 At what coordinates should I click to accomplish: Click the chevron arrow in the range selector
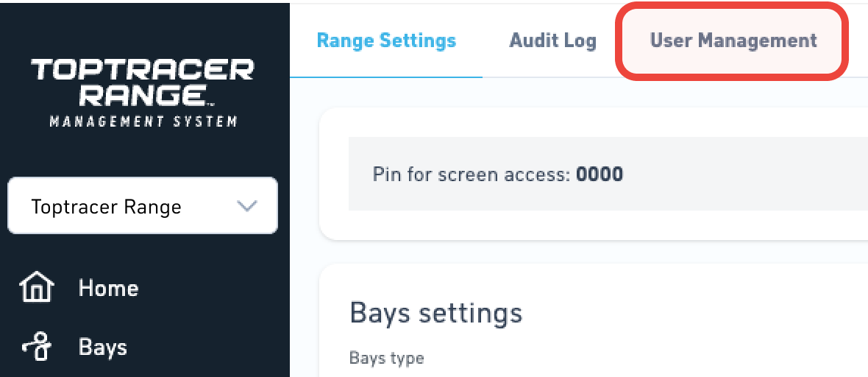(x=247, y=206)
